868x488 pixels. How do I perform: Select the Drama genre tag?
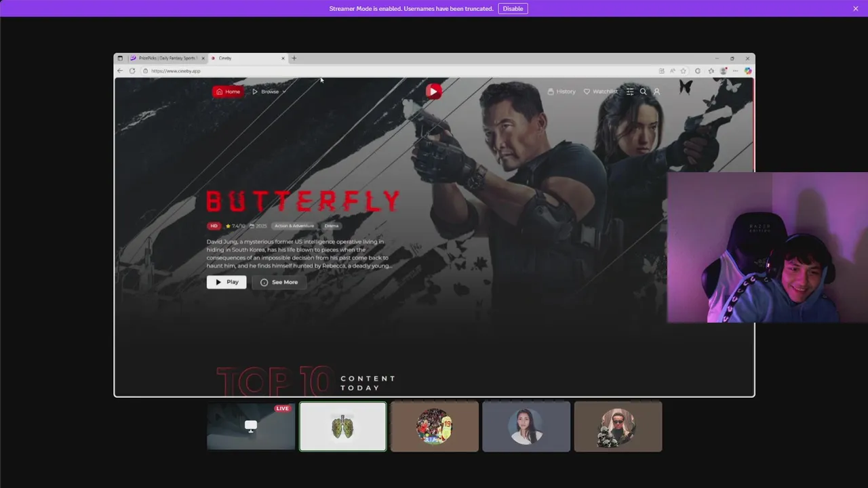pyautogui.click(x=331, y=226)
